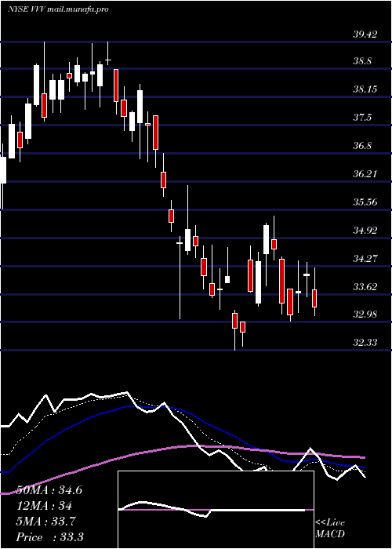Select the 34.92 price level label

click(x=365, y=231)
